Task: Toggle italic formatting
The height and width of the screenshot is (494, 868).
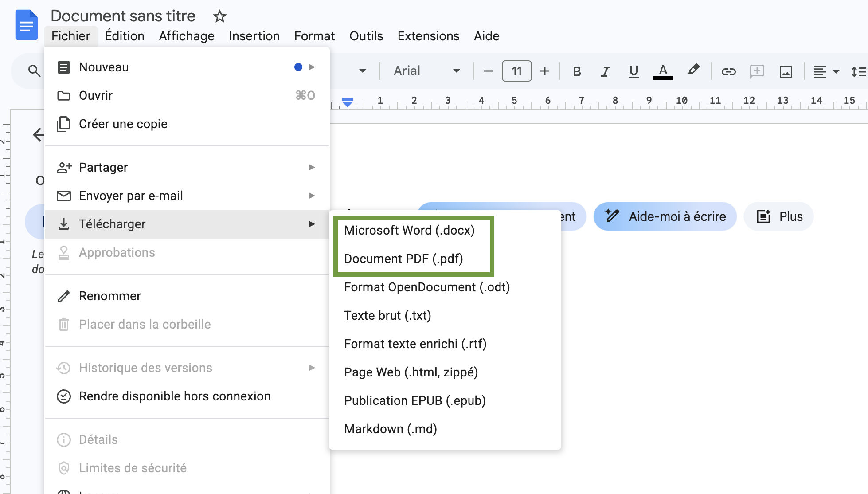Action: pos(605,71)
